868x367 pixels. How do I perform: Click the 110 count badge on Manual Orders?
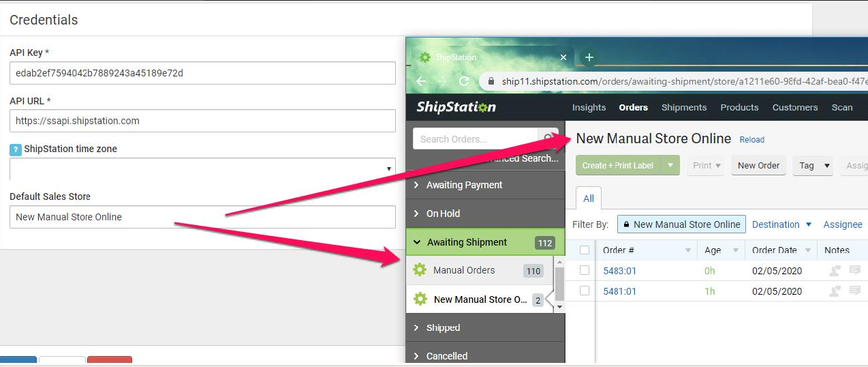[x=533, y=271]
